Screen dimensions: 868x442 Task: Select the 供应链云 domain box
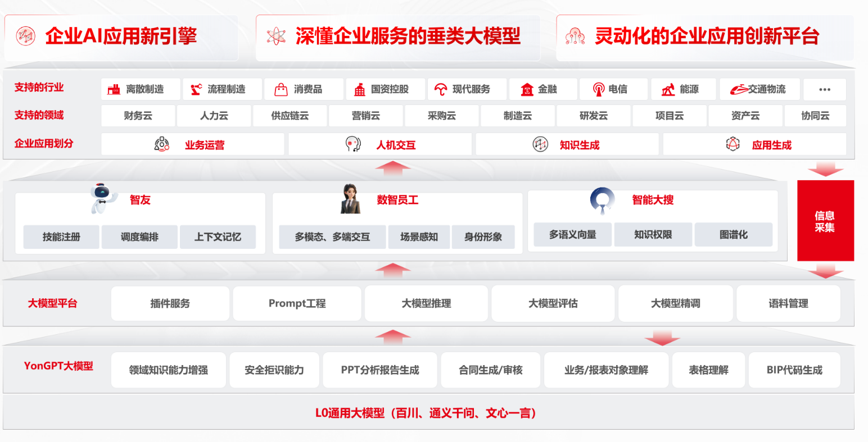click(290, 116)
